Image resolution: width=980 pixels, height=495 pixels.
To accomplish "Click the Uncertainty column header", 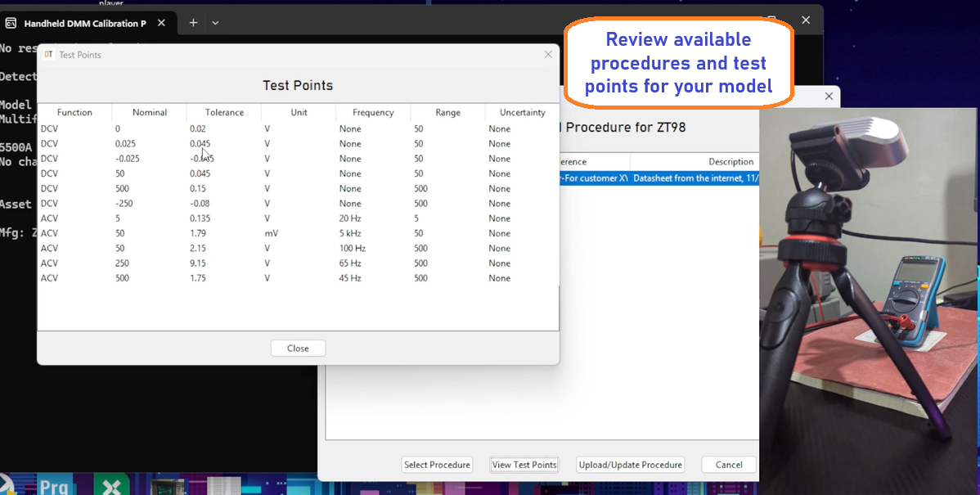I will coord(522,113).
